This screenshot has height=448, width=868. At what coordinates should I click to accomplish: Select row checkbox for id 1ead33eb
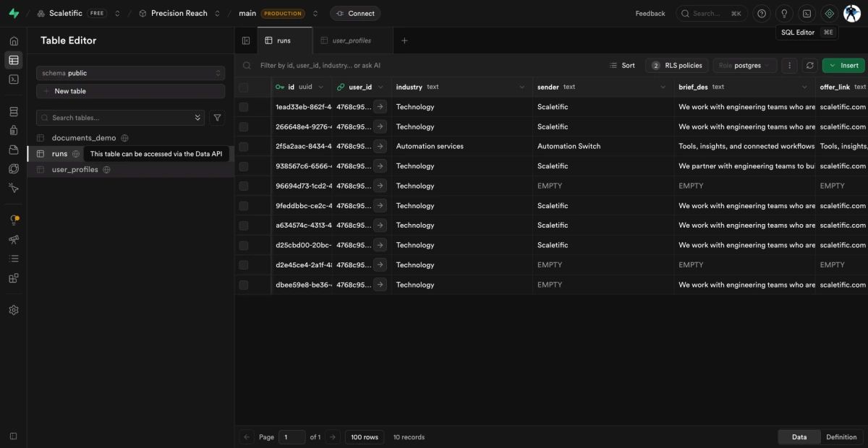244,107
